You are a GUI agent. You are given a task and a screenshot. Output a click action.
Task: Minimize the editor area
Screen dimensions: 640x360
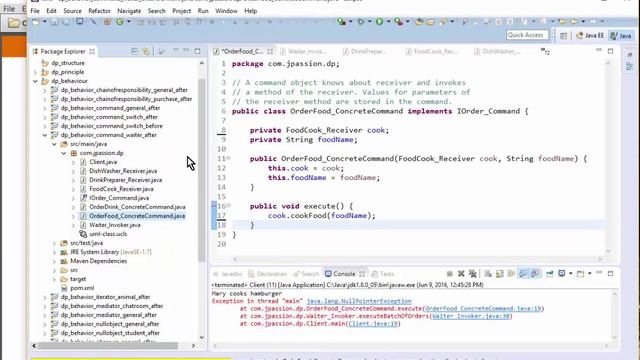coord(599,51)
